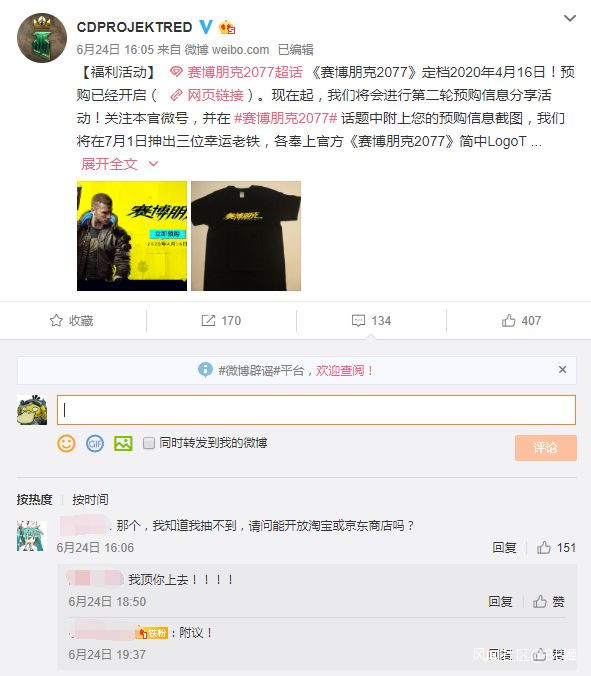Submit comment with the 评论 button
Image resolution: width=591 pixels, height=676 pixels.
click(x=545, y=448)
